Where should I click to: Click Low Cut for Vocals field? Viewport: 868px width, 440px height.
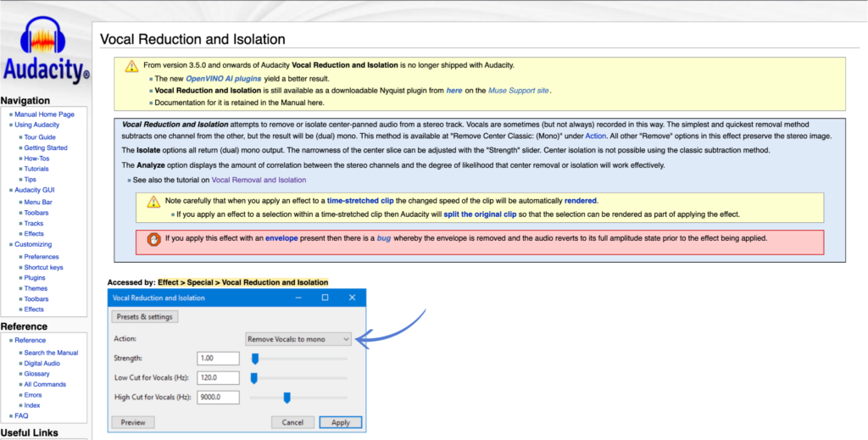pyautogui.click(x=218, y=378)
